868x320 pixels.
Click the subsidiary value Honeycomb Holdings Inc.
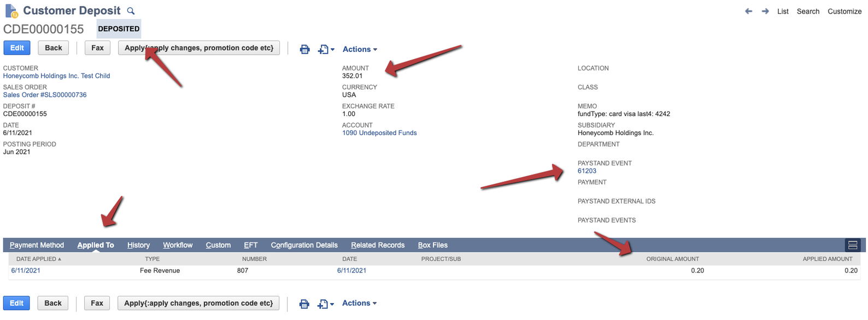pyautogui.click(x=615, y=133)
